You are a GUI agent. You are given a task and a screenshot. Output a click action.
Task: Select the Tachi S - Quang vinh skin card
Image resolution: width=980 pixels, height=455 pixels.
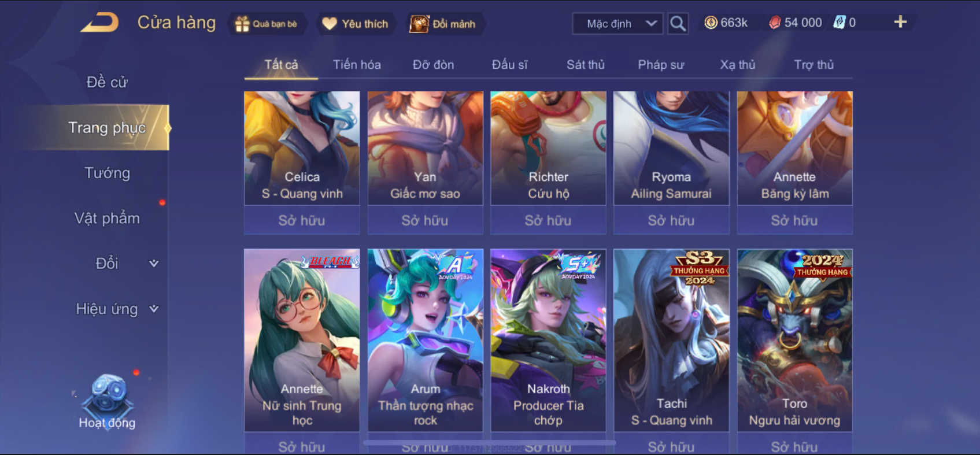pyautogui.click(x=671, y=340)
